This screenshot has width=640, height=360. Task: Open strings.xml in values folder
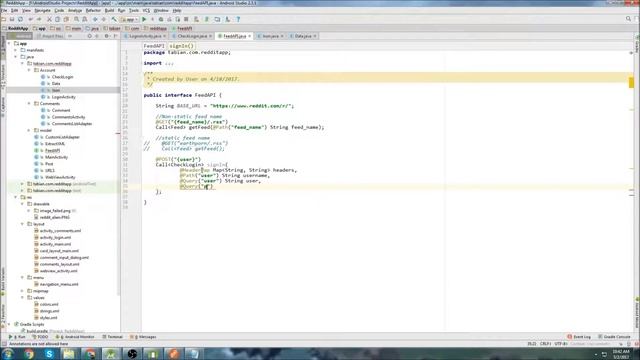click(49, 311)
